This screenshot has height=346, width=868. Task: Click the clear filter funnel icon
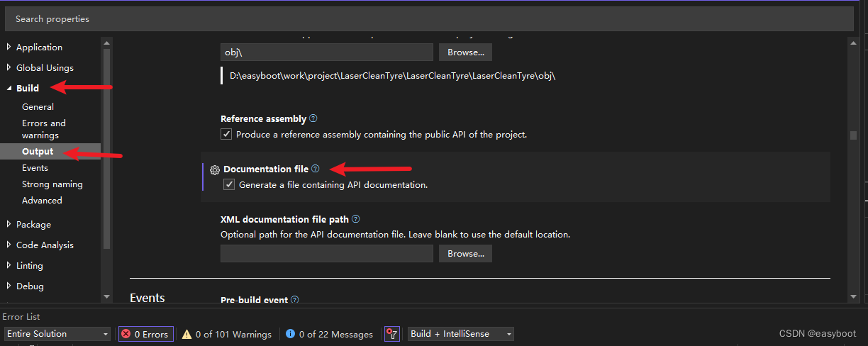point(393,334)
